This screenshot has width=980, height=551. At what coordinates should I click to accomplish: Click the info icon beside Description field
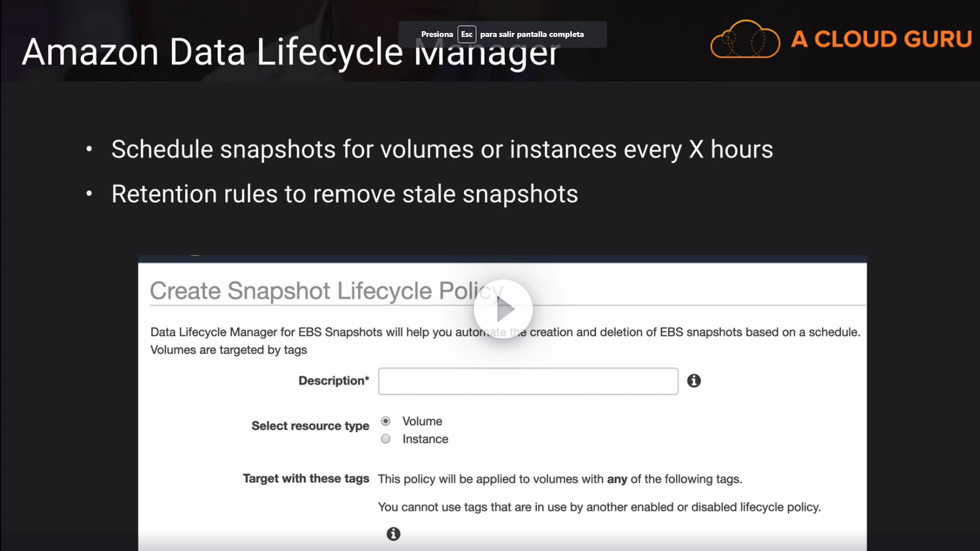coord(694,381)
